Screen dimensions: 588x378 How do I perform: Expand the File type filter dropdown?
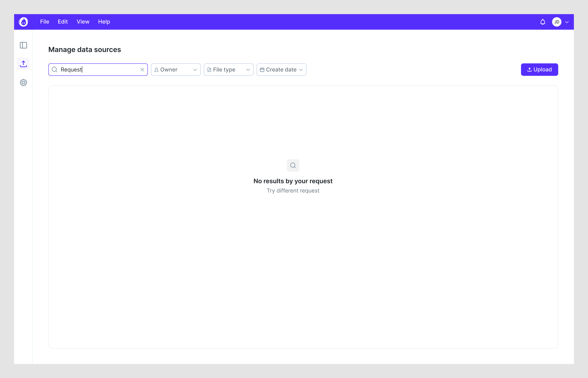click(228, 70)
